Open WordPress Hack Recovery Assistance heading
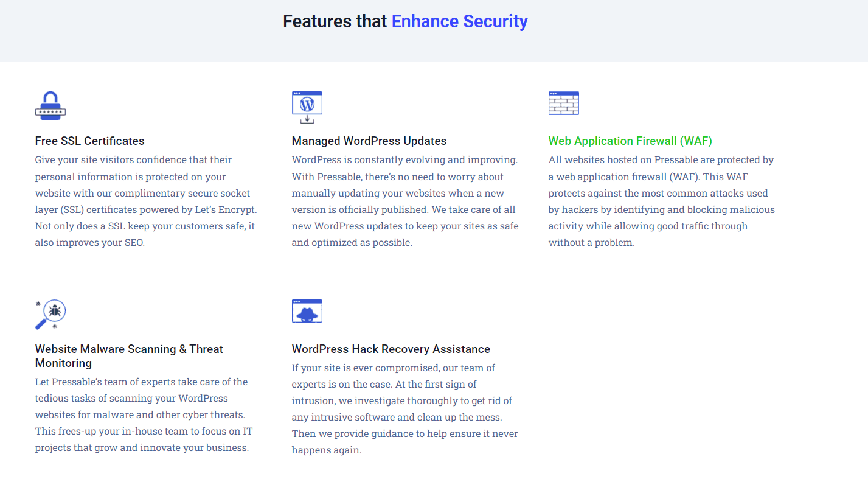 click(x=391, y=349)
